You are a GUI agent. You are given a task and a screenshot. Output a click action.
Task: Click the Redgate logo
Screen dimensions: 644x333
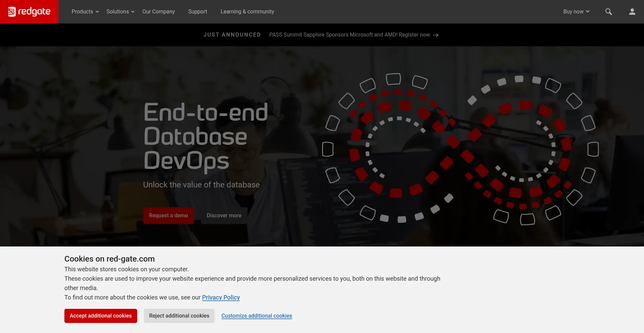coord(29,12)
